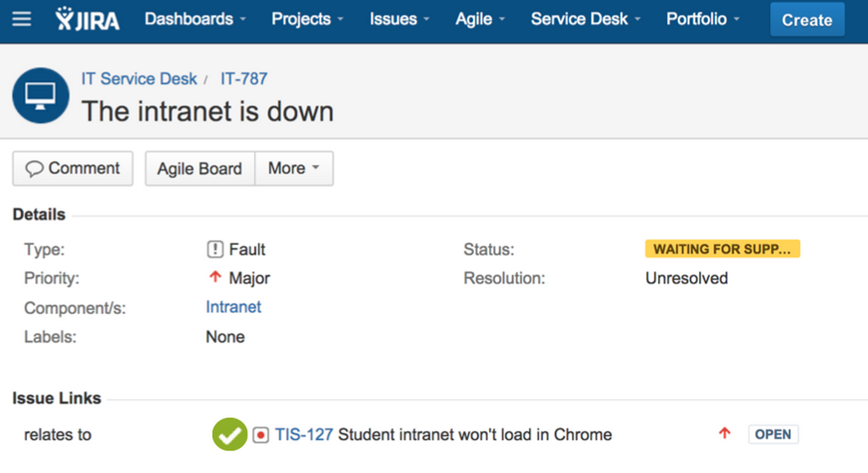The height and width of the screenshot is (473, 868).
Task: Expand the Projects dropdown menu
Action: 307,19
